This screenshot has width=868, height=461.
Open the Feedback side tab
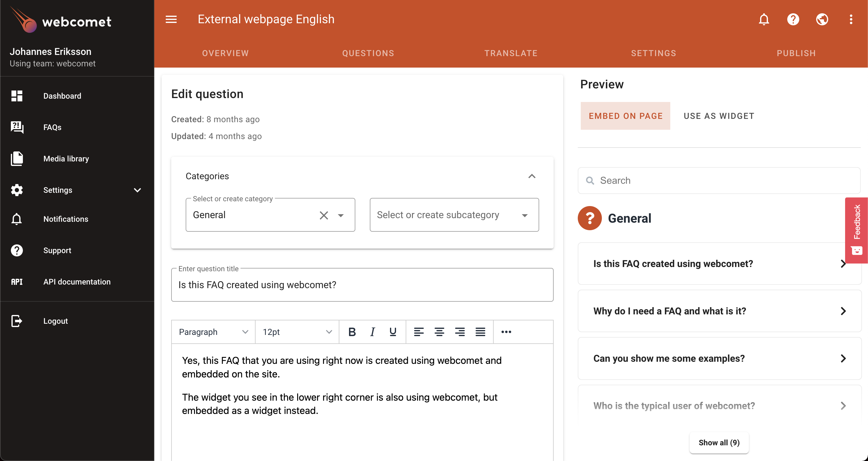point(856,230)
